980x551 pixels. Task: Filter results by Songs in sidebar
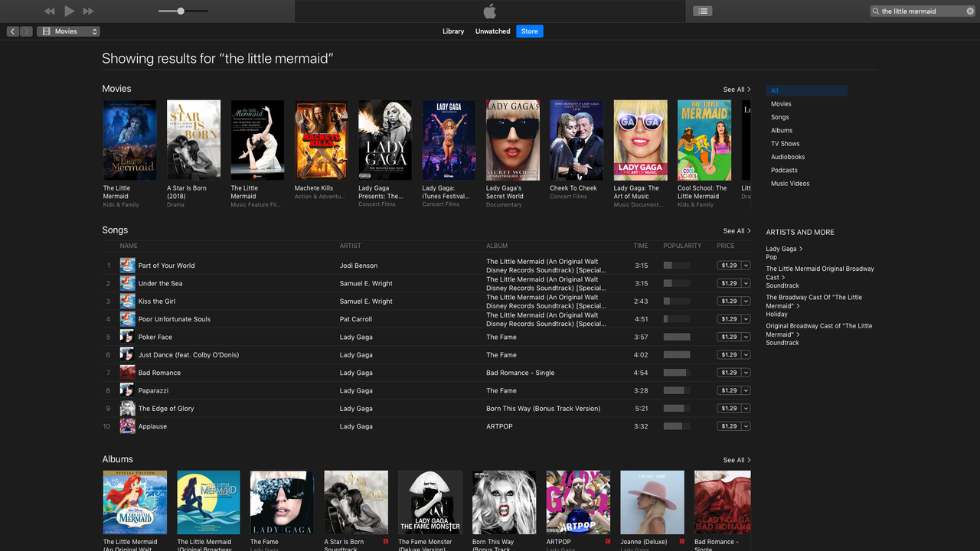[x=780, y=117]
